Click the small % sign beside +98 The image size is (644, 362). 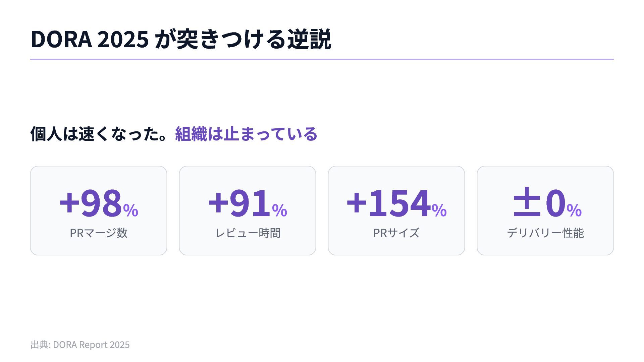[x=130, y=210]
